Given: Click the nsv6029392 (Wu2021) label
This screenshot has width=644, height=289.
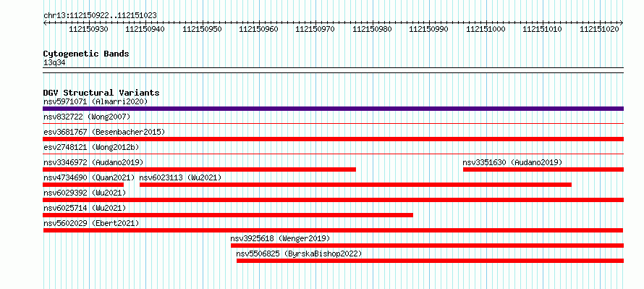Looking at the screenshot, I should click(85, 193).
